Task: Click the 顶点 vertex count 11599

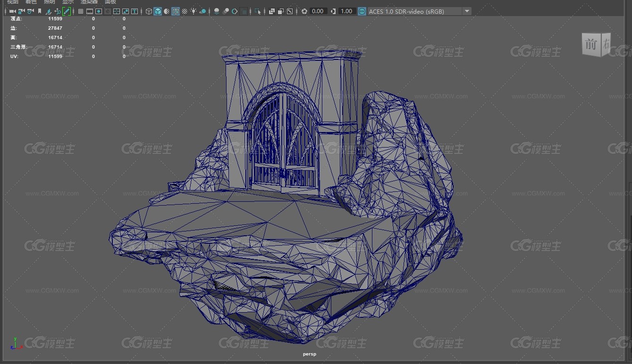Action: (x=55, y=19)
